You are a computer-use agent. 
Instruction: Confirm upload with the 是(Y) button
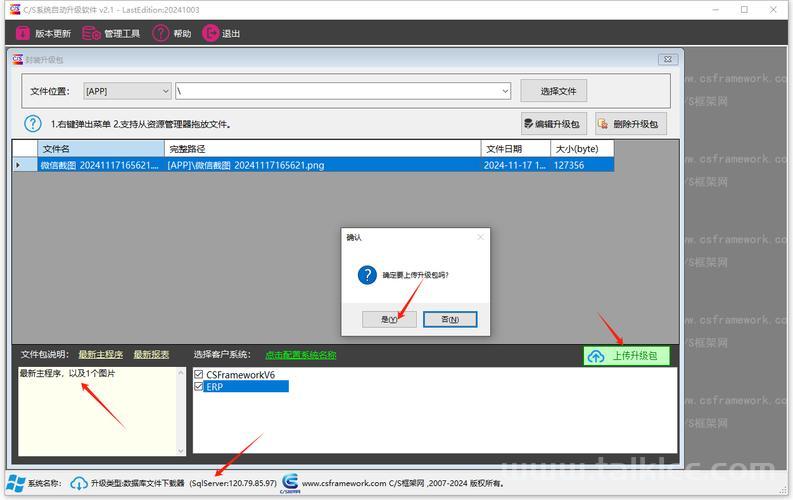(x=390, y=319)
